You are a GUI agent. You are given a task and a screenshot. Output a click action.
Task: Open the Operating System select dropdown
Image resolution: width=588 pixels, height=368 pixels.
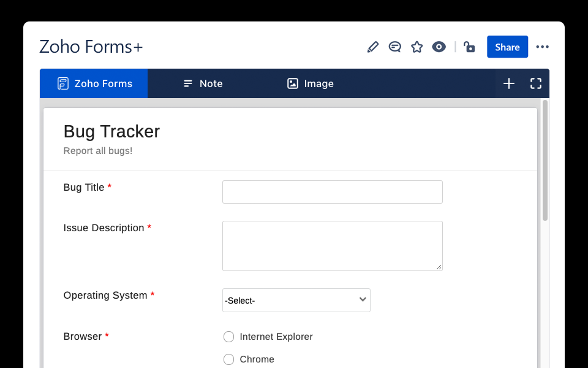296,300
